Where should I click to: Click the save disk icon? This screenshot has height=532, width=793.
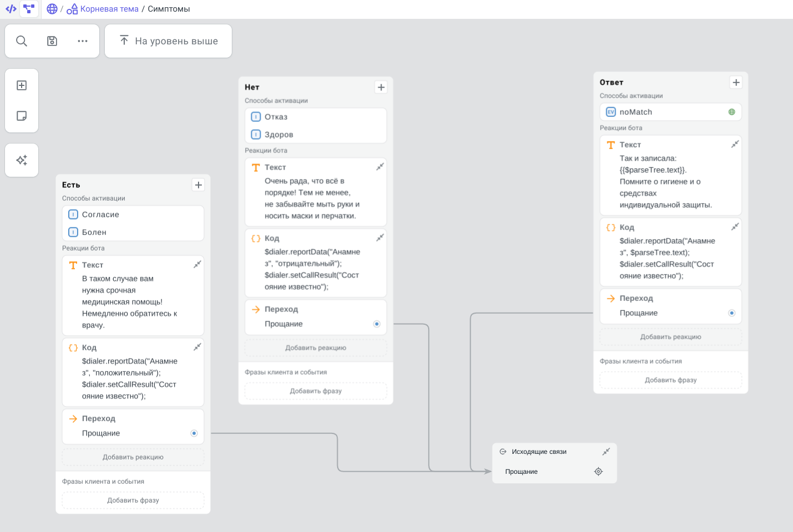click(52, 41)
